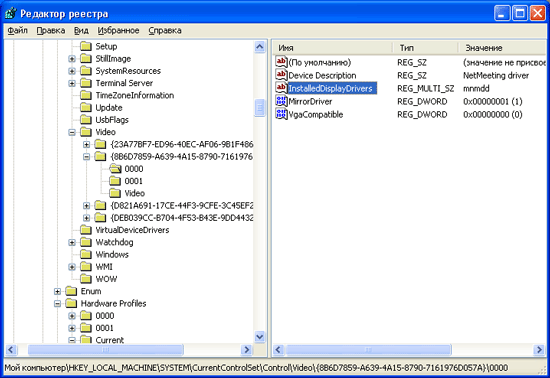Image resolution: width=550 pixels, height=378 pixels.
Task: Click the folder icon of key {D821A691-17CE...
Action: click(101, 205)
